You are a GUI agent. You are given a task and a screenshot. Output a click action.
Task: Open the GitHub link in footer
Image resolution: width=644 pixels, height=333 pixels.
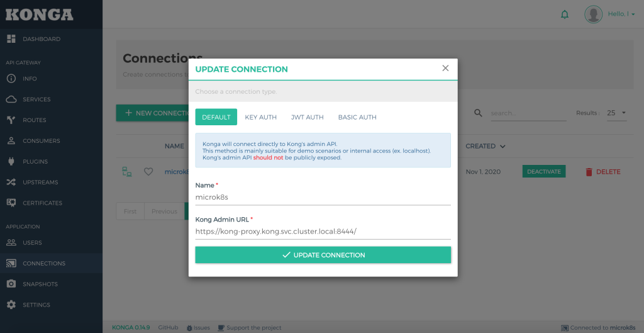pos(168,328)
